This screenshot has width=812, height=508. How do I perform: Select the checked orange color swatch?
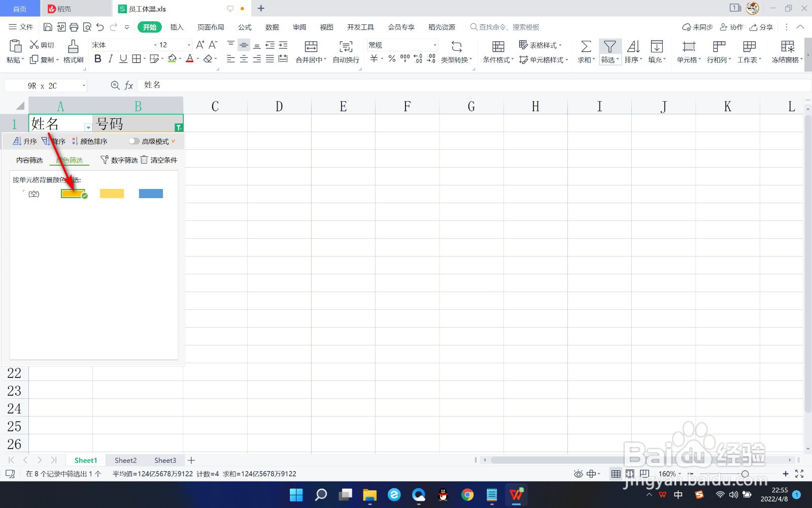pos(73,194)
